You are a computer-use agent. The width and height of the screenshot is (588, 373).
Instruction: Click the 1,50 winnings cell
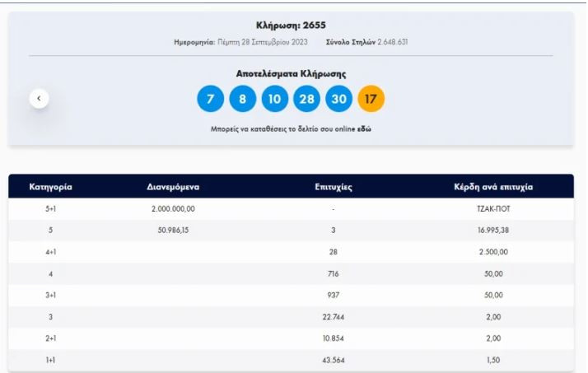click(493, 360)
